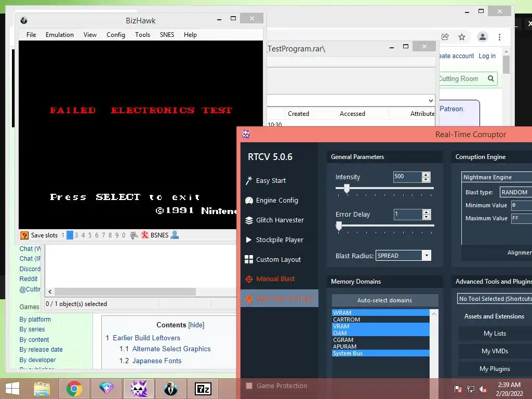Image resolution: width=532 pixels, height=399 pixels.
Task: Click the RTCV title bar monster icon
Action: 246,135
